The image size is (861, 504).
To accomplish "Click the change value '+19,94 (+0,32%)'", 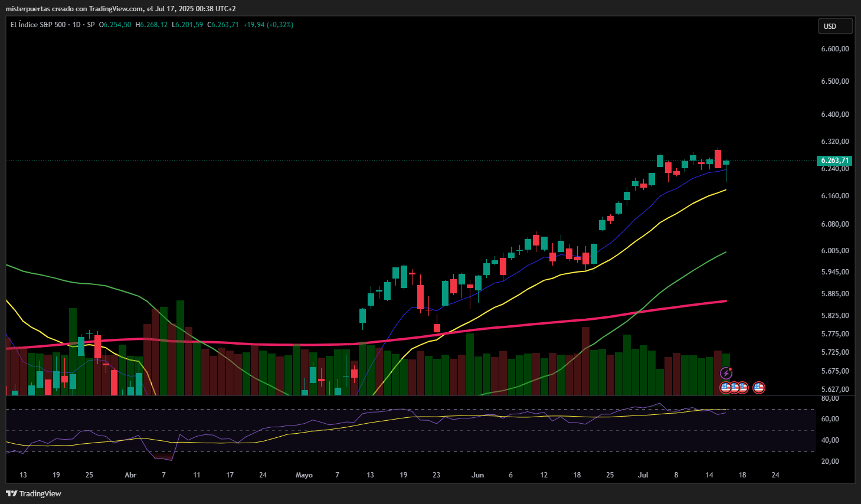I will [x=268, y=25].
